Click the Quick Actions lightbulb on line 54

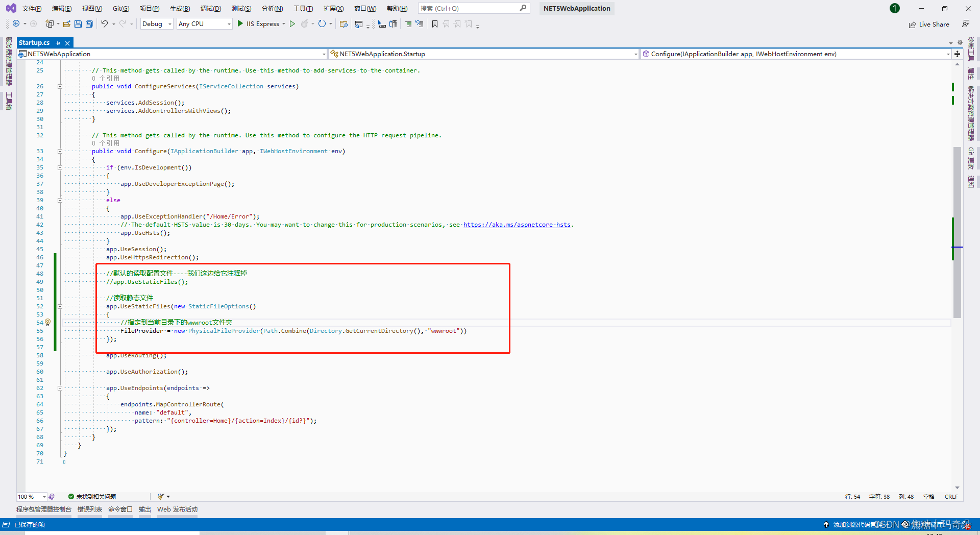[47, 322]
